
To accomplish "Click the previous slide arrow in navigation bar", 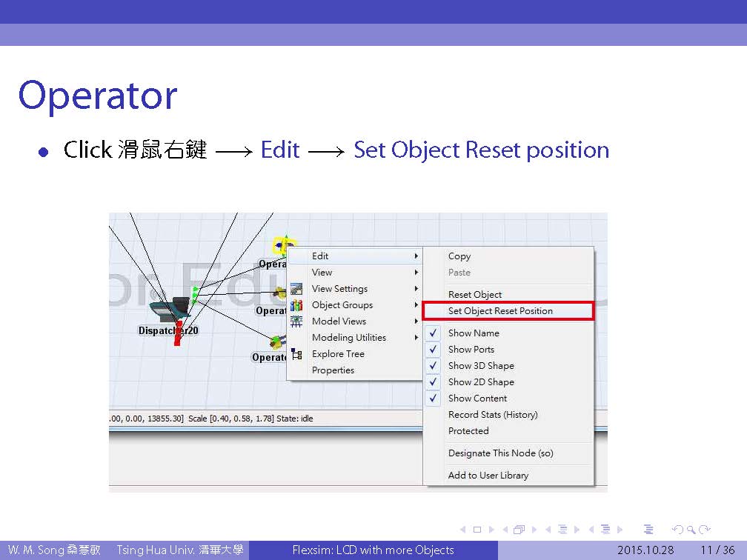I will (462, 530).
